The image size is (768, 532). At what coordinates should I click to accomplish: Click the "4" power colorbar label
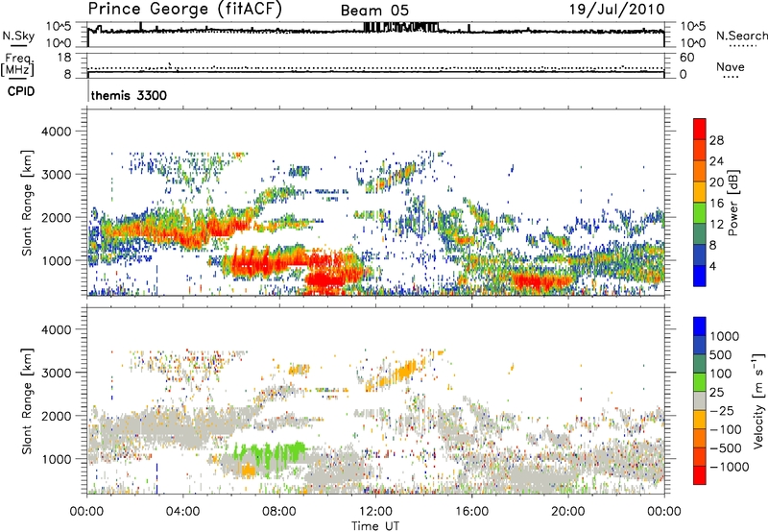pyautogui.click(x=712, y=266)
